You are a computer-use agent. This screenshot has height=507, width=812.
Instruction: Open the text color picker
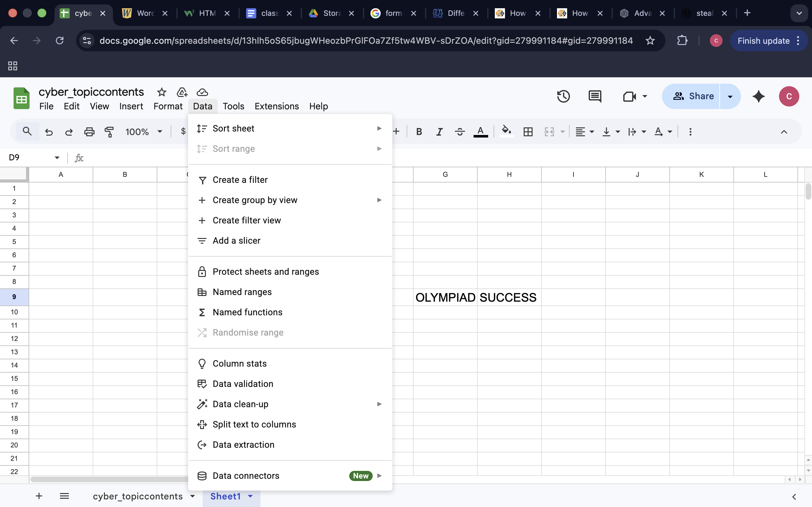point(481,132)
